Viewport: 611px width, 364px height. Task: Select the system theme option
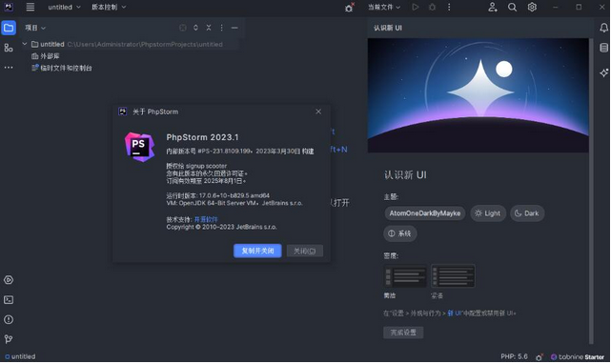coord(399,233)
